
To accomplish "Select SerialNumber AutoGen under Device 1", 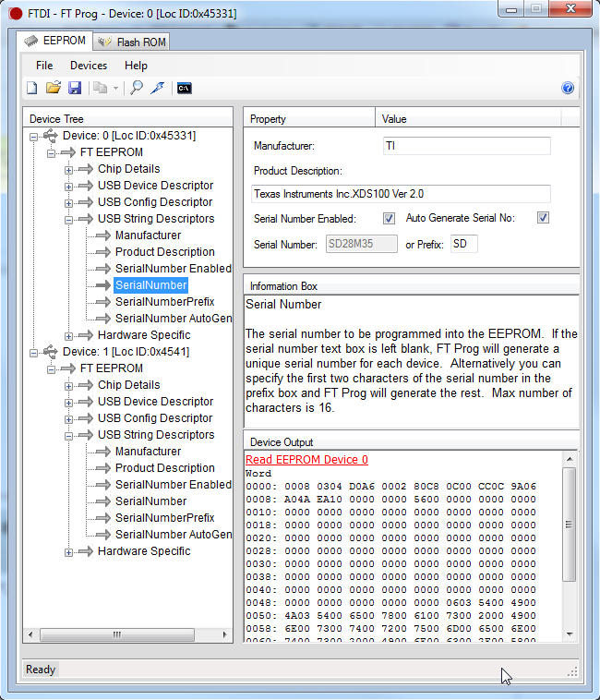I will click(x=174, y=535).
